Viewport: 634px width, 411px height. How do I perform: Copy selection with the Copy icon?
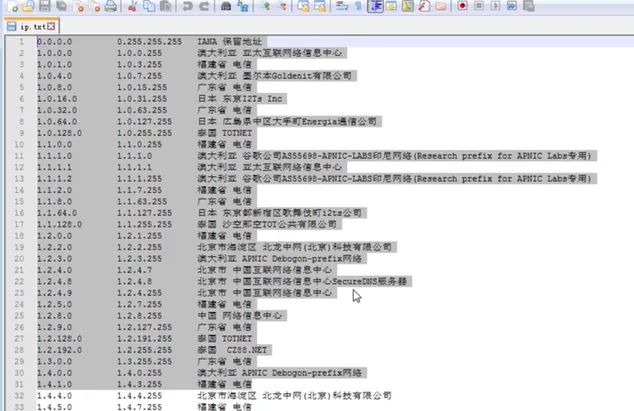click(149, 6)
